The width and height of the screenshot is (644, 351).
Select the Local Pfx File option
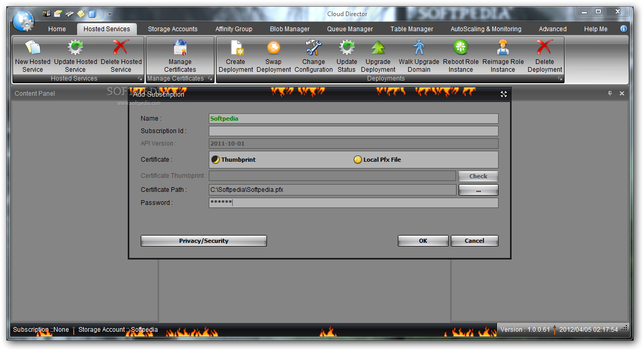coord(378,160)
